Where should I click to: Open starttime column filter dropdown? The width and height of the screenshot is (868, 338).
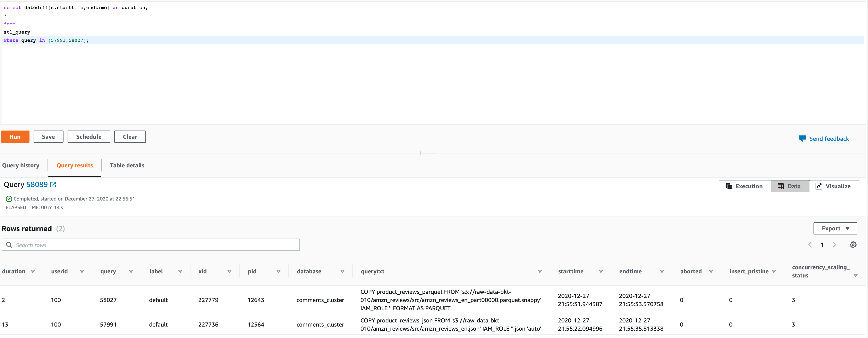(601, 271)
